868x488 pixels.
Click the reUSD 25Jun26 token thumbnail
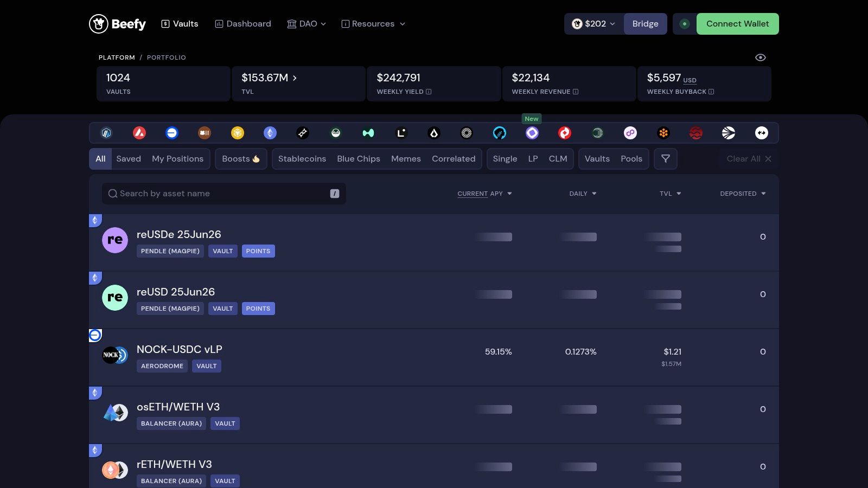115,297
